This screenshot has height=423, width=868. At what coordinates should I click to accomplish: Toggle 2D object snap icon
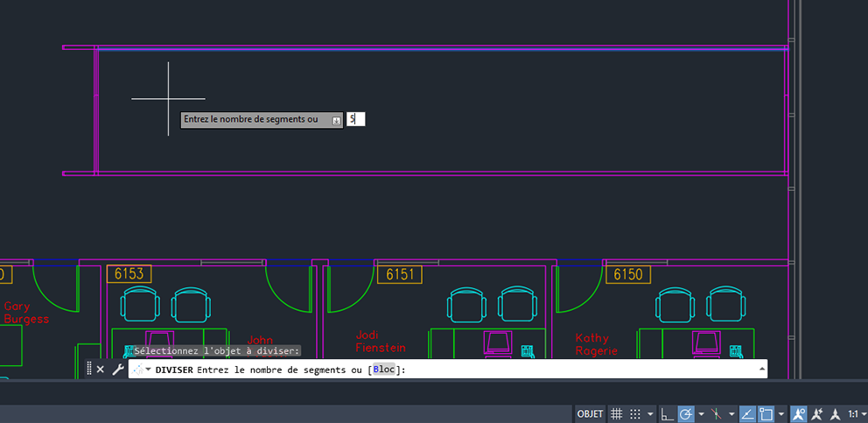tap(766, 414)
